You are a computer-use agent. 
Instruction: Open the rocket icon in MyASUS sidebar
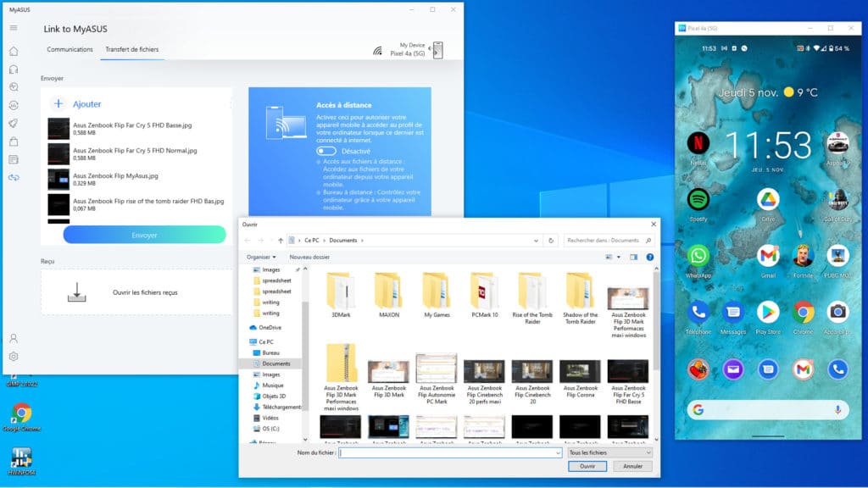pos(14,124)
